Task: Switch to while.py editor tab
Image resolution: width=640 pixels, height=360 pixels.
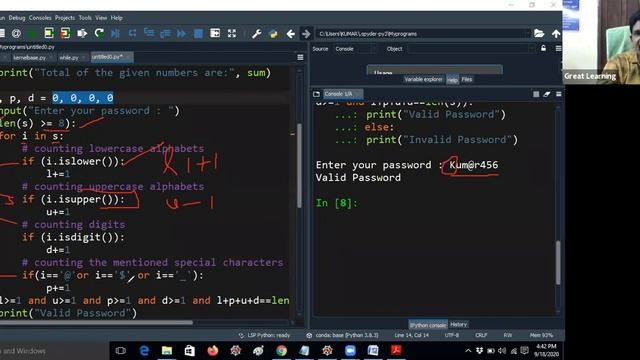Action: (x=69, y=58)
